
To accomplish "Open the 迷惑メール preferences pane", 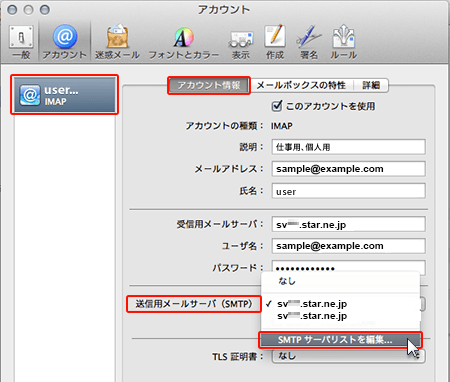I will tap(117, 42).
